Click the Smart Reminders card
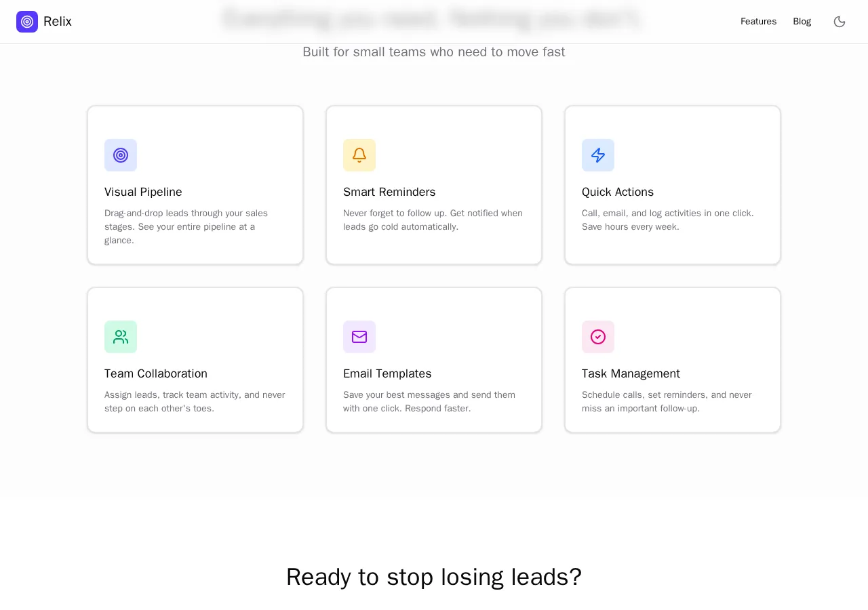This screenshot has width=868, height=610. [434, 185]
